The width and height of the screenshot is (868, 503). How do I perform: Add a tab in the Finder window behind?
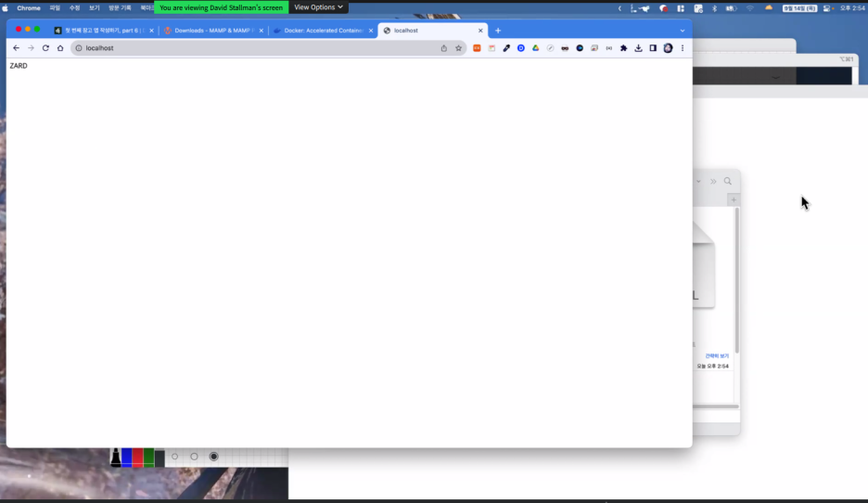tap(734, 200)
